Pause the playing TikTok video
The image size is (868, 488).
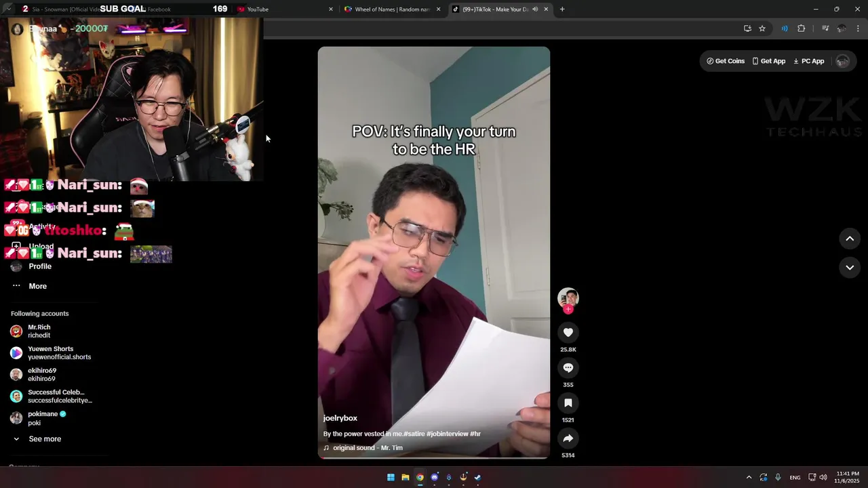434,252
